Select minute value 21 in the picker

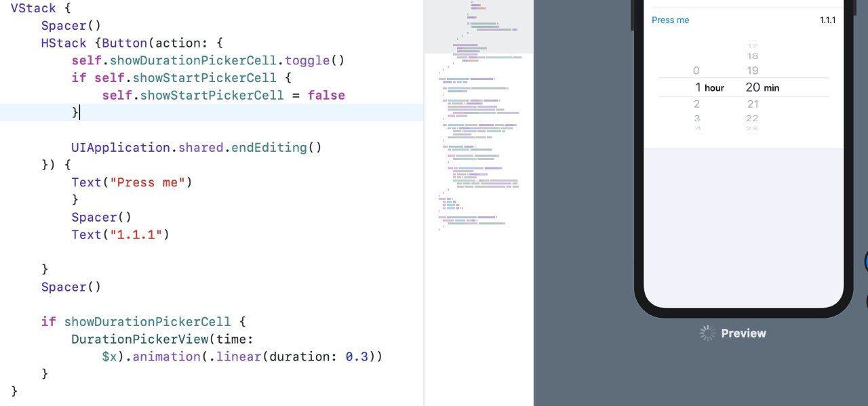[753, 104]
